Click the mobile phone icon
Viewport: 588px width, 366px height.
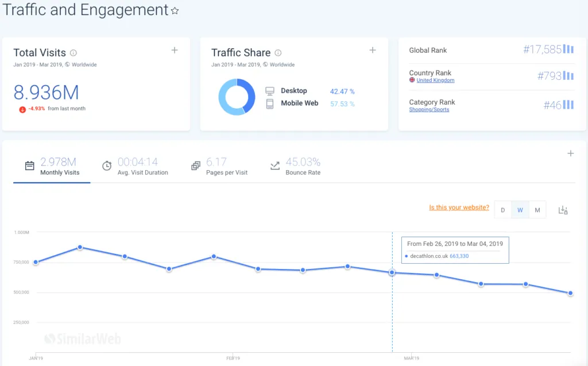pos(270,103)
